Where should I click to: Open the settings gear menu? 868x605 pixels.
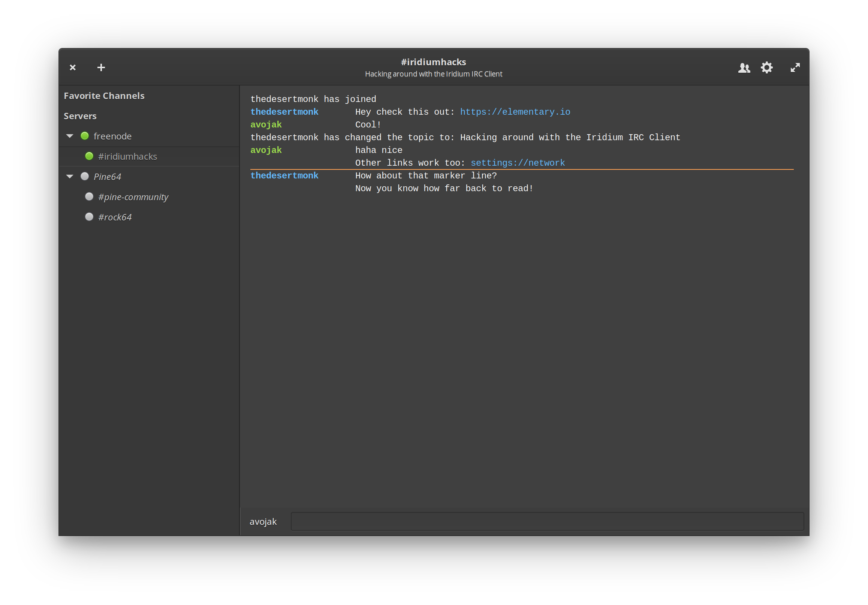coord(766,68)
